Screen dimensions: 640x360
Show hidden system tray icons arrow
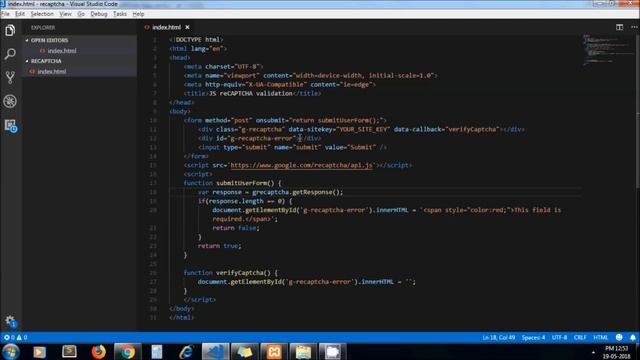tap(593, 352)
